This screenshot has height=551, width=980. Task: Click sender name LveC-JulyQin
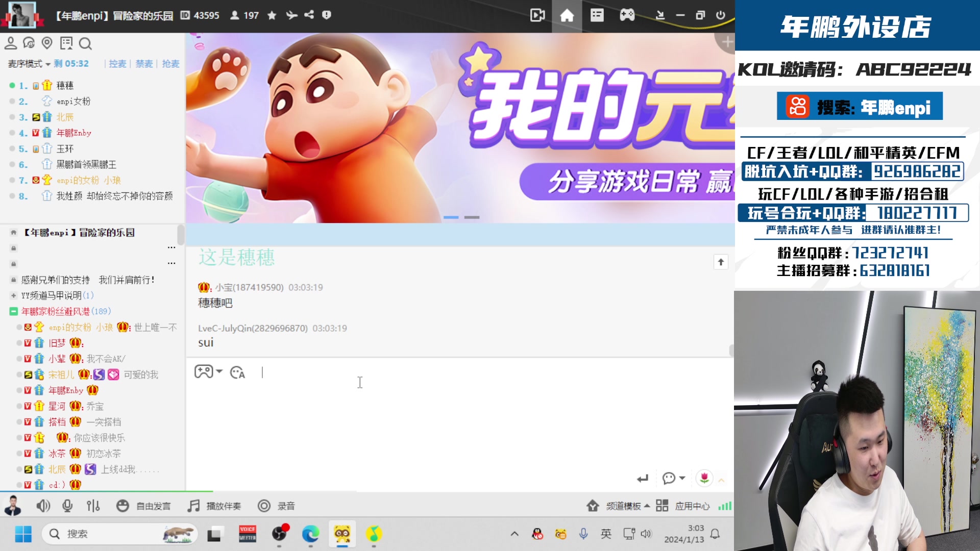pyautogui.click(x=253, y=328)
